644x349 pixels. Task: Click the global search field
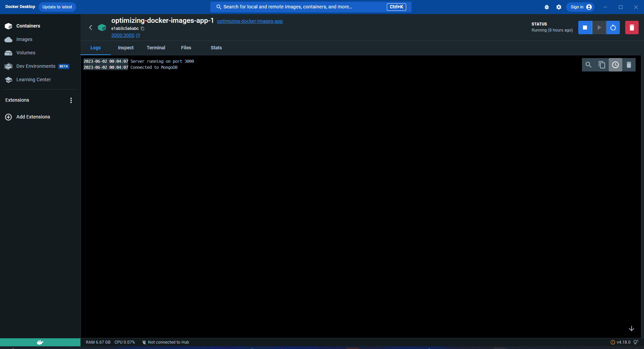[311, 7]
